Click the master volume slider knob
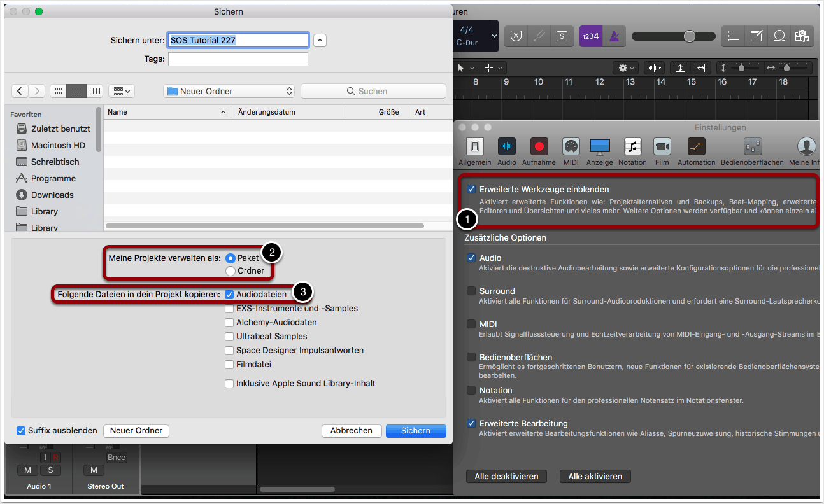The height and width of the screenshot is (504, 824). point(690,36)
